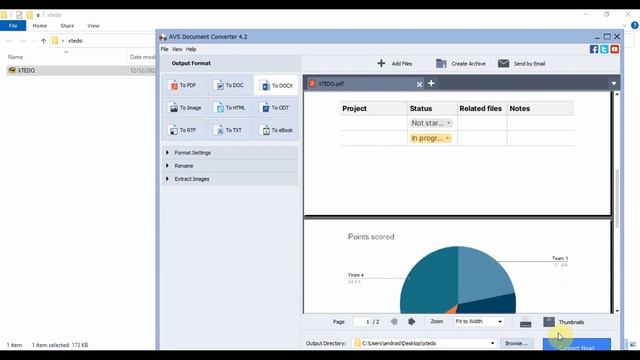Open the converter File menu

(164, 49)
